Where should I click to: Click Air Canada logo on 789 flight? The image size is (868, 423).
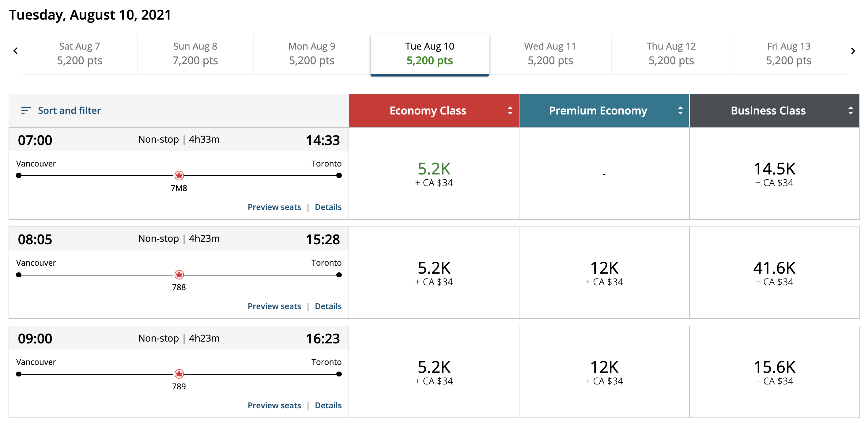click(x=179, y=374)
